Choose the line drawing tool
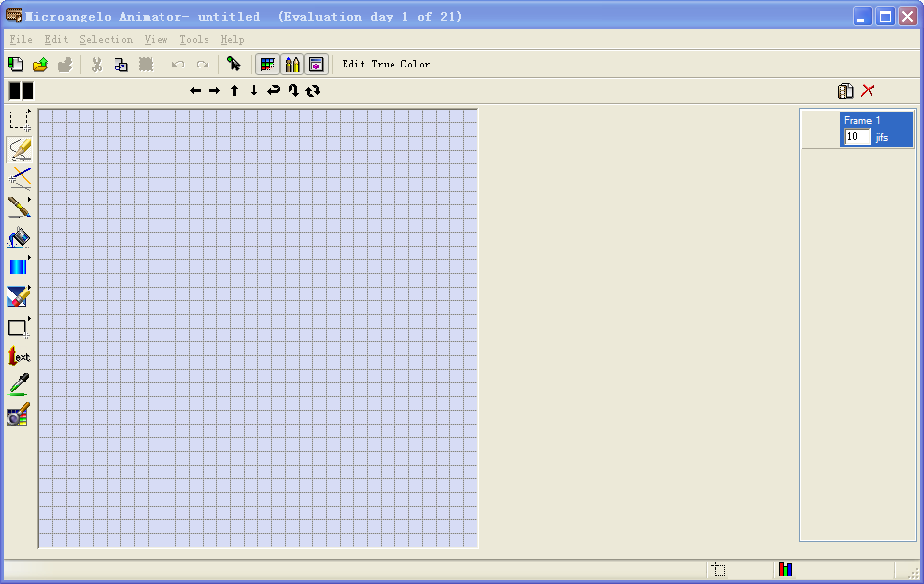The width and height of the screenshot is (924, 584). point(19,178)
